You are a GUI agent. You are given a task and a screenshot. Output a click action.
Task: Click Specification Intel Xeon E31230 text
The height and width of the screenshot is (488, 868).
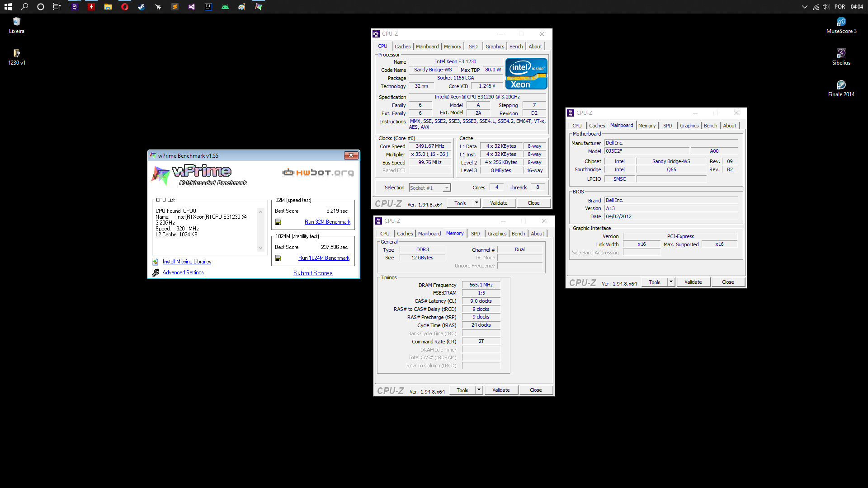tap(477, 97)
